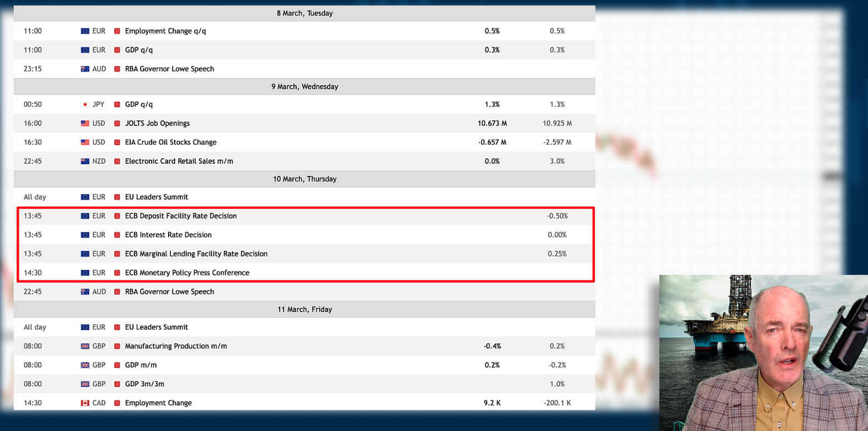
Task: Click the EU flag beside ECB Deposit Facility Rate Decision
Action: coord(85,216)
